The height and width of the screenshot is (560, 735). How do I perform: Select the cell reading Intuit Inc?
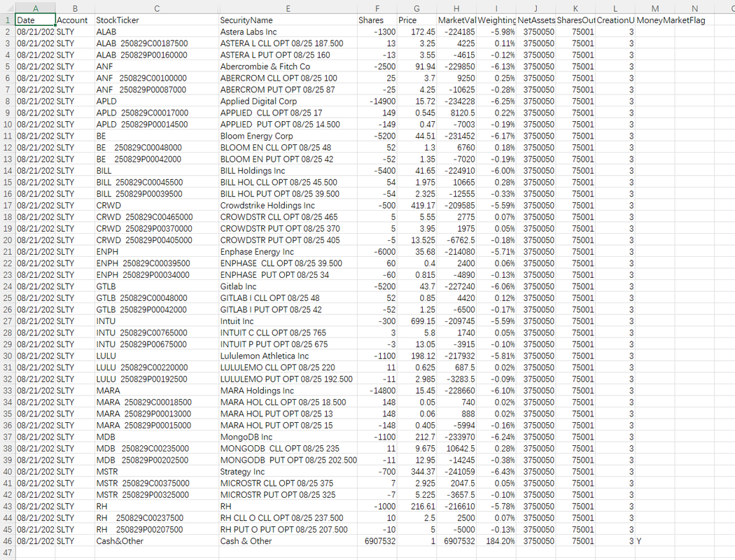pyautogui.click(x=288, y=321)
